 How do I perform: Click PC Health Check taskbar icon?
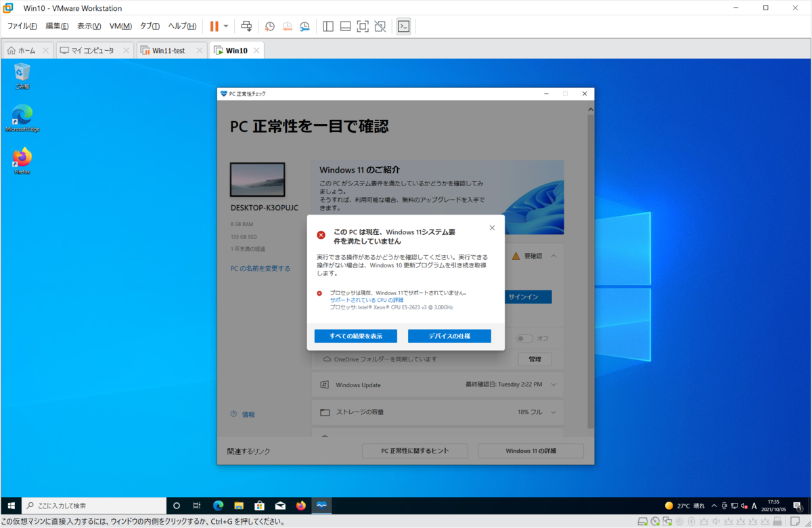pyautogui.click(x=321, y=506)
